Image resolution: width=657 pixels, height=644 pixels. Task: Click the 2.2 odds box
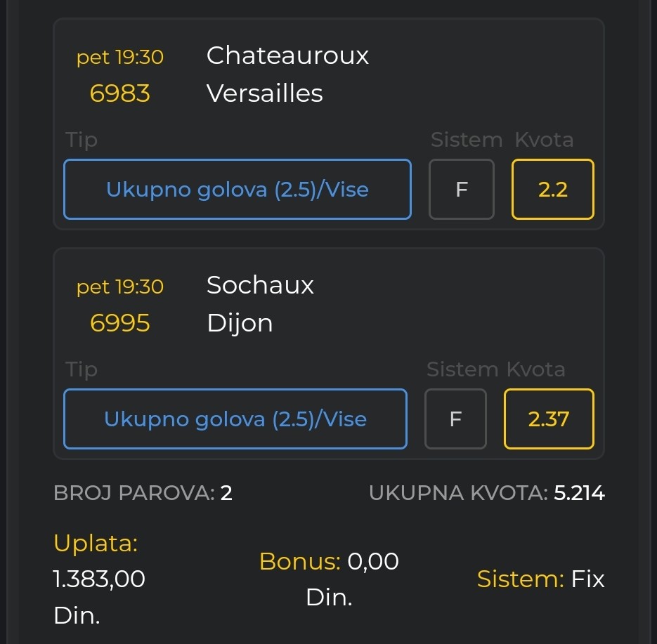click(x=553, y=189)
